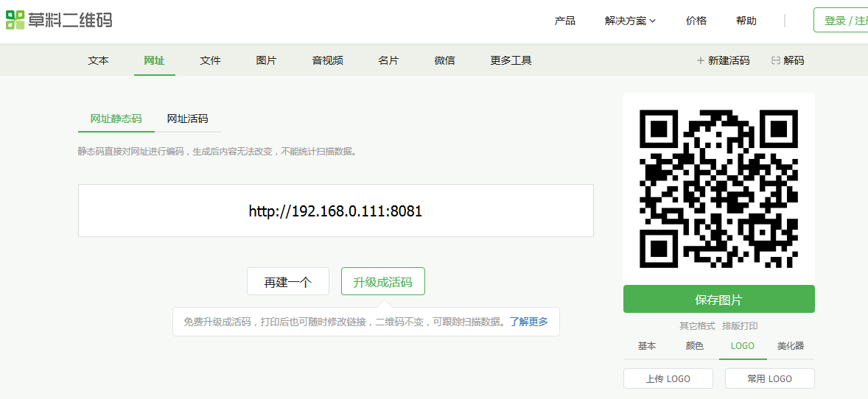Open the 音视频 tab

pyautogui.click(x=328, y=60)
